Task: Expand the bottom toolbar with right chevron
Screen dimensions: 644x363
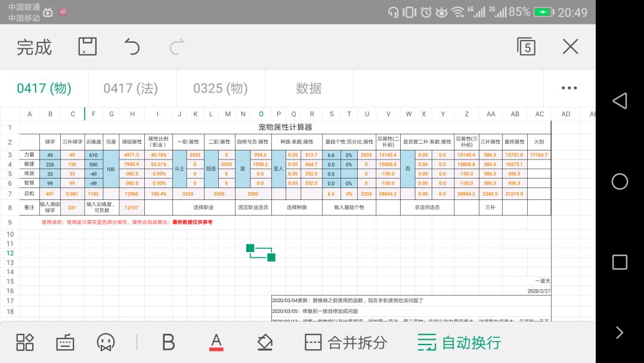Action: tap(620, 332)
